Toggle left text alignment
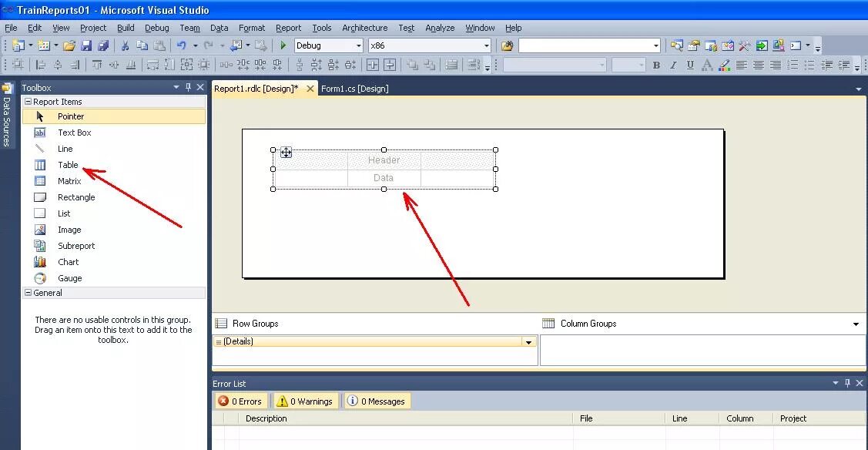Screen dimensions: 868x450 coord(741,65)
